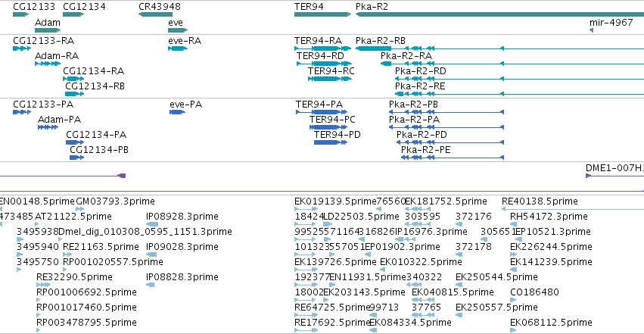644x334 pixels.
Task: Select the EK040815.5prime EST label
Action: [x=453, y=292]
